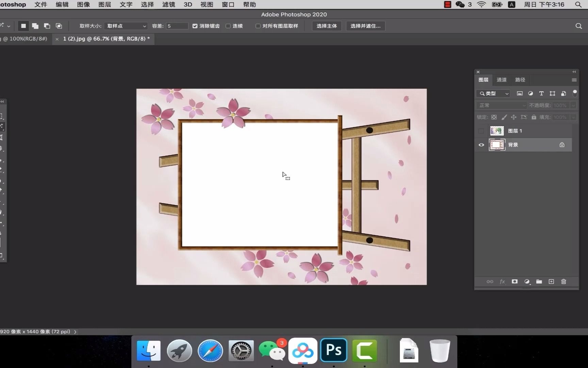Add a layer mask
The height and width of the screenshot is (368, 588).
pyautogui.click(x=514, y=282)
